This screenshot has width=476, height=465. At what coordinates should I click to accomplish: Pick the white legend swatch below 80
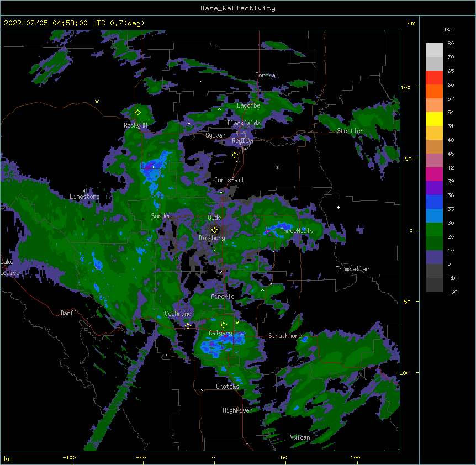(x=434, y=50)
